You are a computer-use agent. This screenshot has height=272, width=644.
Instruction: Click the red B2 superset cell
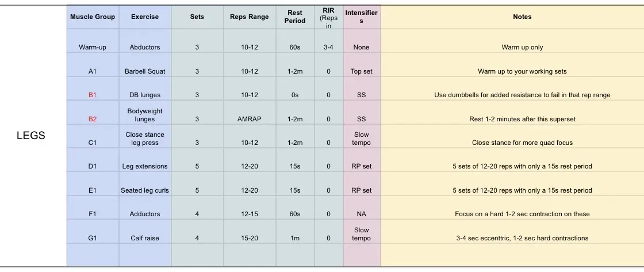(x=93, y=119)
